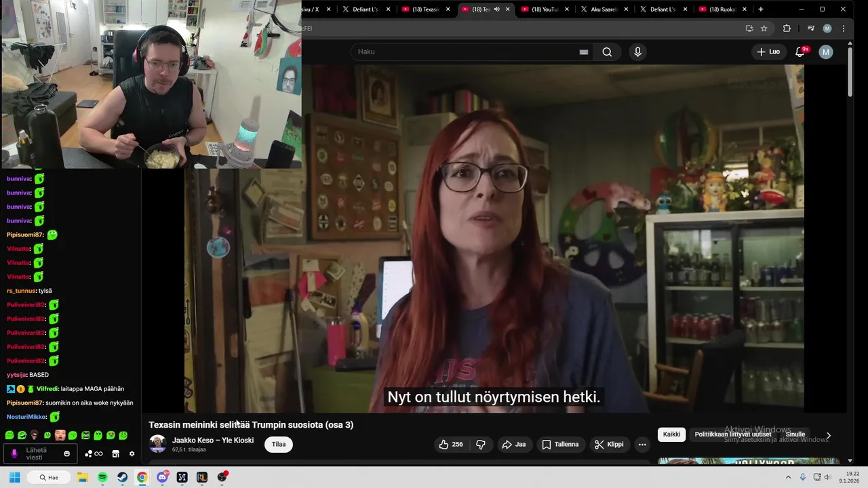The height and width of the screenshot is (488, 868).
Task: Bookmark this page with the star icon
Action: pos(764,28)
